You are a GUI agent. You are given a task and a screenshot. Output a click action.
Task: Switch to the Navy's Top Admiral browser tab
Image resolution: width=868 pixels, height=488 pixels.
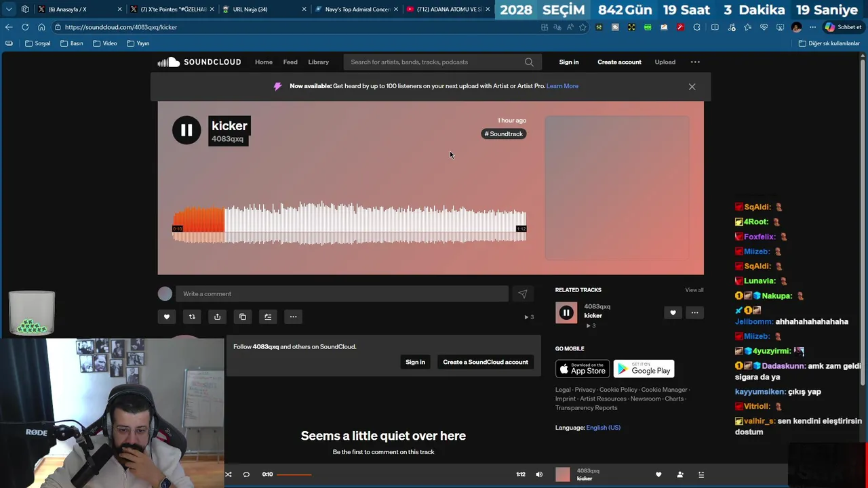pos(357,9)
